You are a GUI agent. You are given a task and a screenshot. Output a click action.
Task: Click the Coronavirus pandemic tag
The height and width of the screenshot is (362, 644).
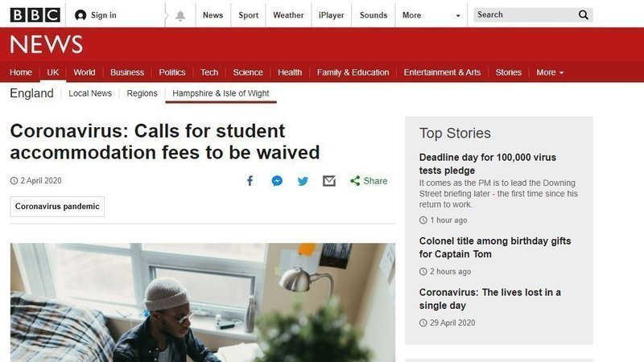pyautogui.click(x=57, y=207)
